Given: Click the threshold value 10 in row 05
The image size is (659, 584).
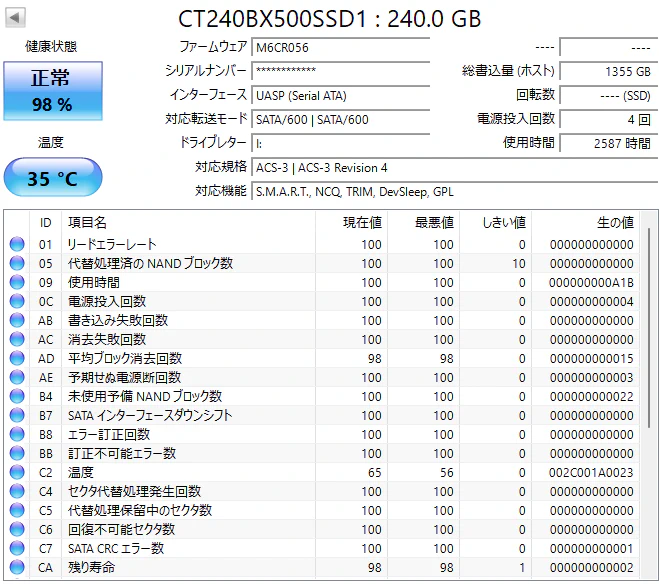Looking at the screenshot, I should coord(519,263).
